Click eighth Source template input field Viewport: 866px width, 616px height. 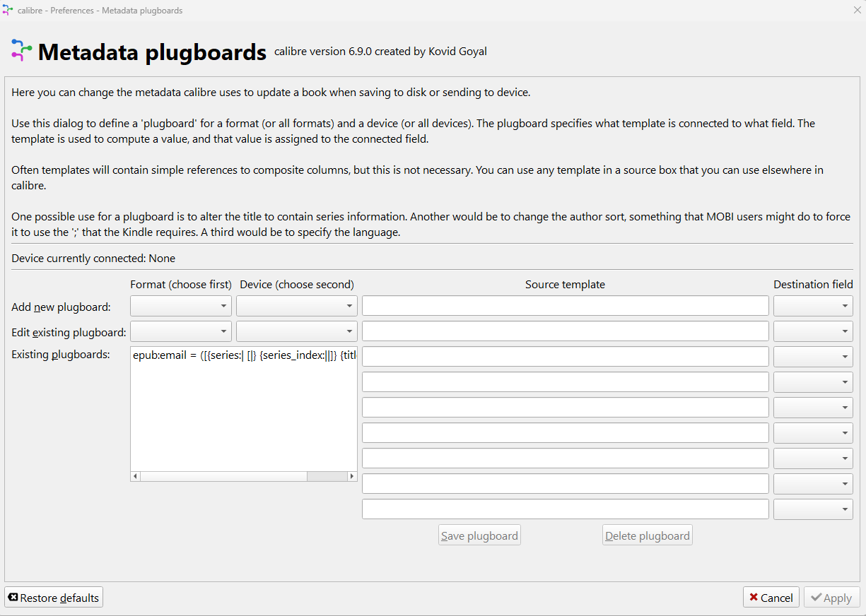[x=566, y=484]
